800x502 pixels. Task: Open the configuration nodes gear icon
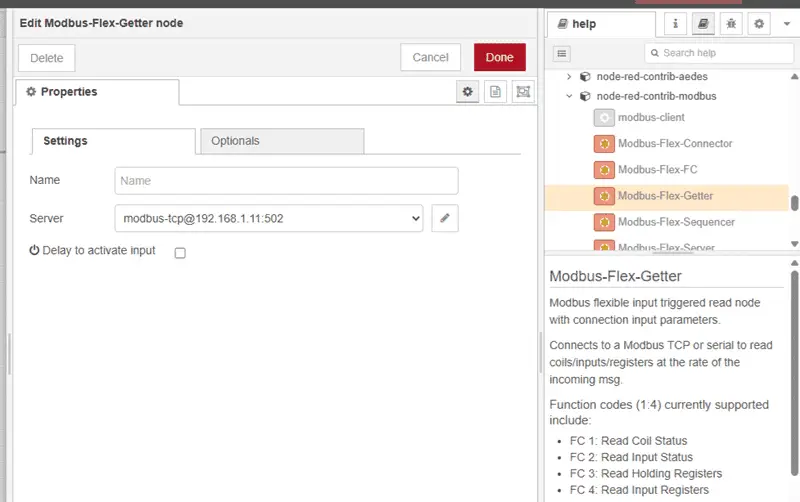(x=759, y=23)
